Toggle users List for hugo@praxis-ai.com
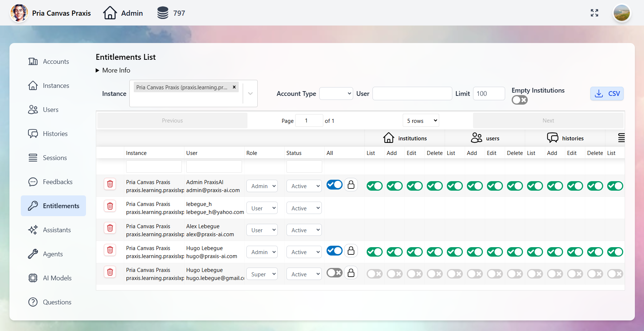The width and height of the screenshot is (644, 331). 455,252
